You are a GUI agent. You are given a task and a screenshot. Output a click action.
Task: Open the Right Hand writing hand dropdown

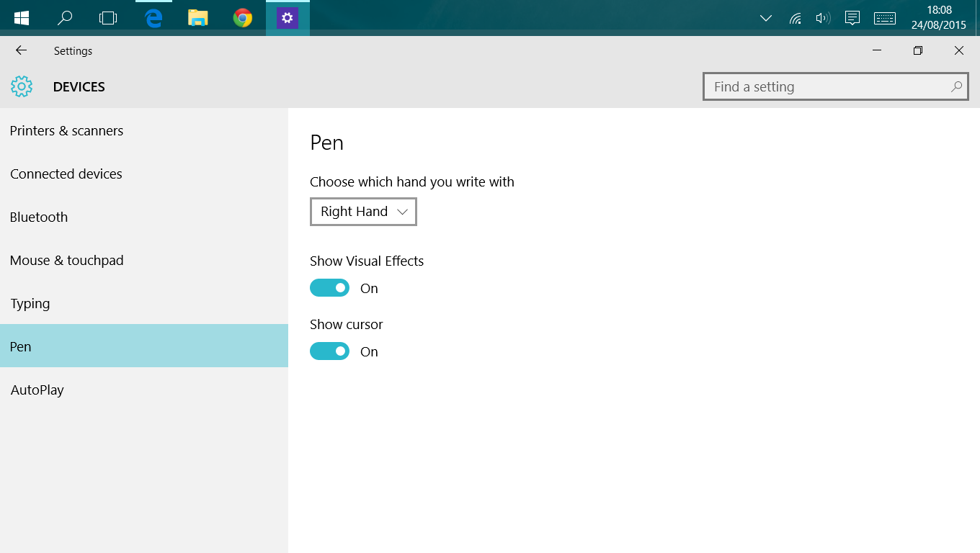(363, 212)
